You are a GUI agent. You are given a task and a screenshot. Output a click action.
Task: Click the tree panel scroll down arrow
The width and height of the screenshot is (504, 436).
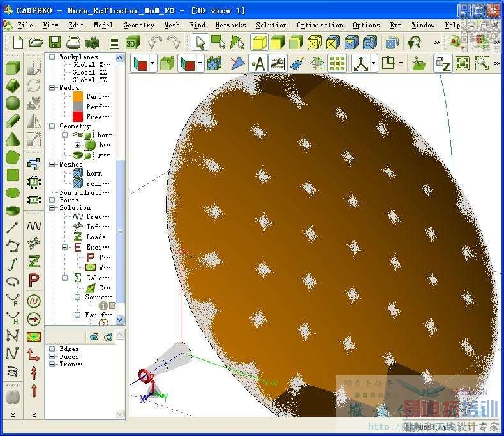click(119, 320)
